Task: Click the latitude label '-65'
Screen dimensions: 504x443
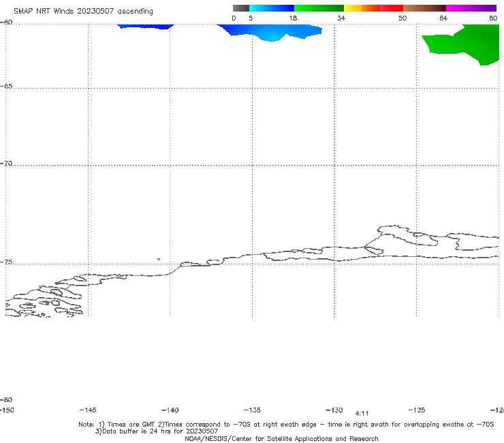Action: pos(6,87)
